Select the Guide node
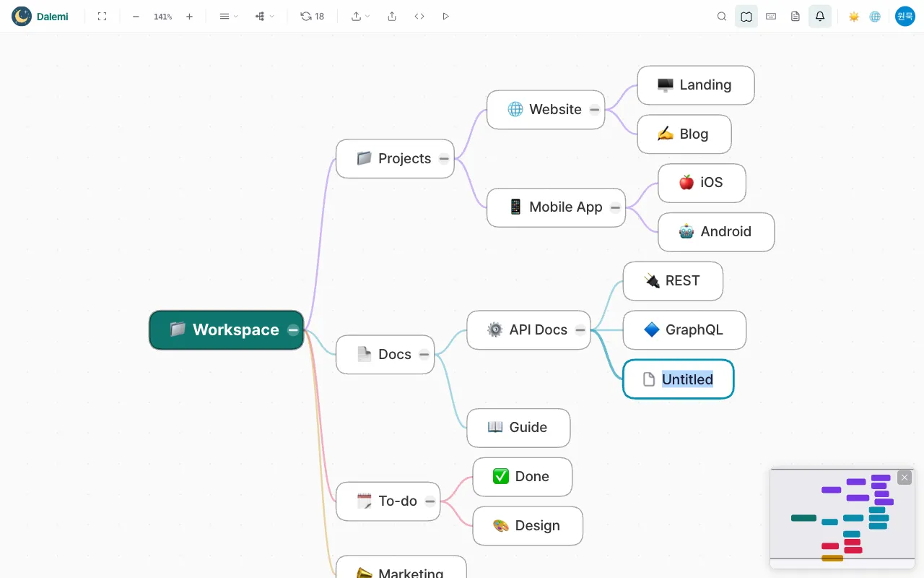 pos(518,428)
